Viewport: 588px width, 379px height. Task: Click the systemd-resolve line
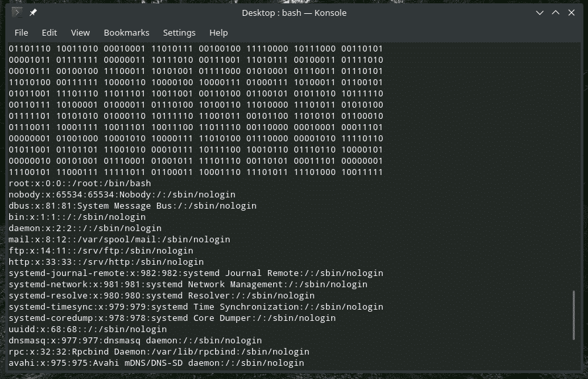162,296
